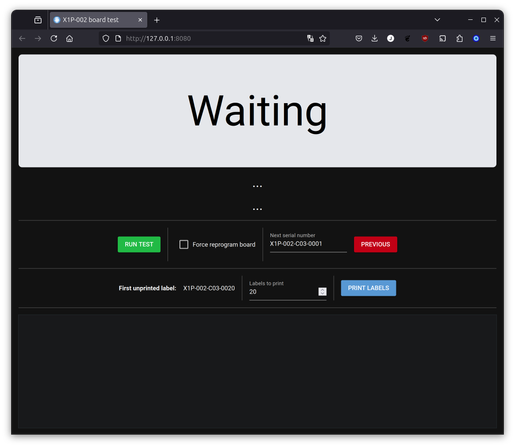Go back using browser back arrow
The height and width of the screenshot is (447, 515).
(22, 39)
